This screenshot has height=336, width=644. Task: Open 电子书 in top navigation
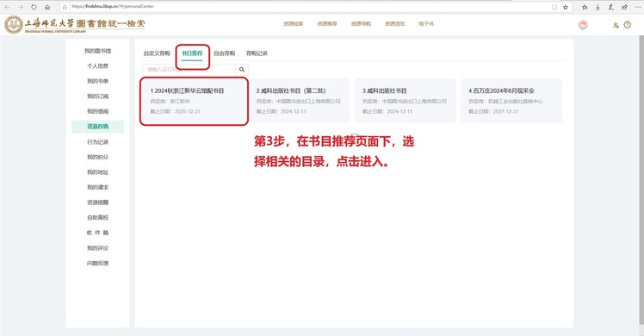tap(426, 24)
